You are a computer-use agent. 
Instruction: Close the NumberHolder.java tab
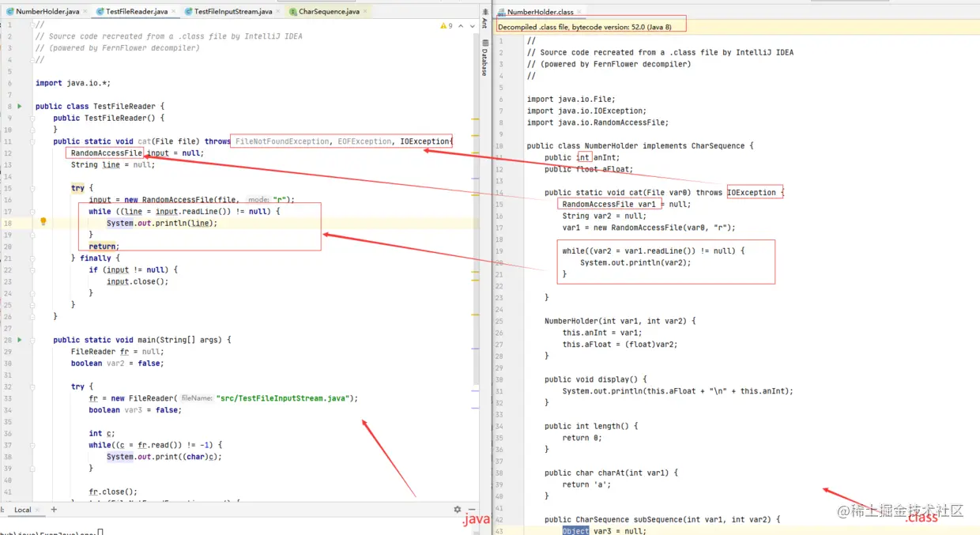pyautogui.click(x=85, y=12)
